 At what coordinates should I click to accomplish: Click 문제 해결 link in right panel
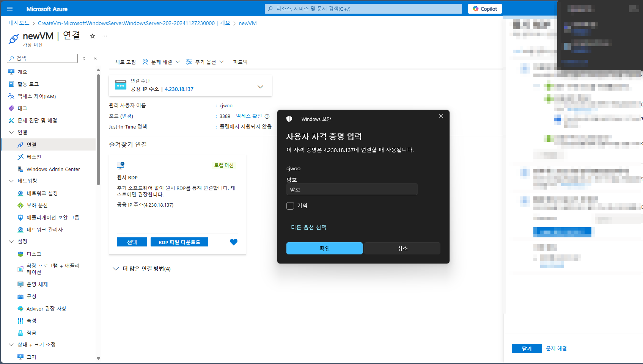(x=557, y=348)
